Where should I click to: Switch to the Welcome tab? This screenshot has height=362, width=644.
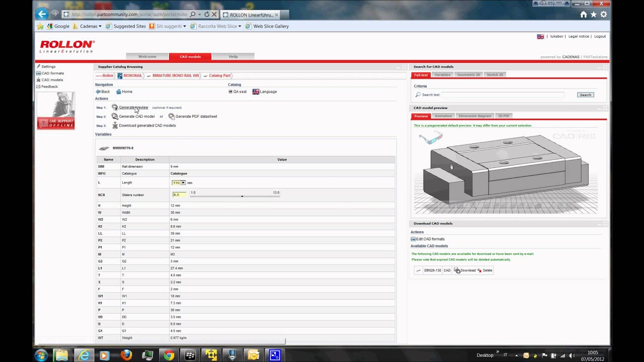[147, 56]
